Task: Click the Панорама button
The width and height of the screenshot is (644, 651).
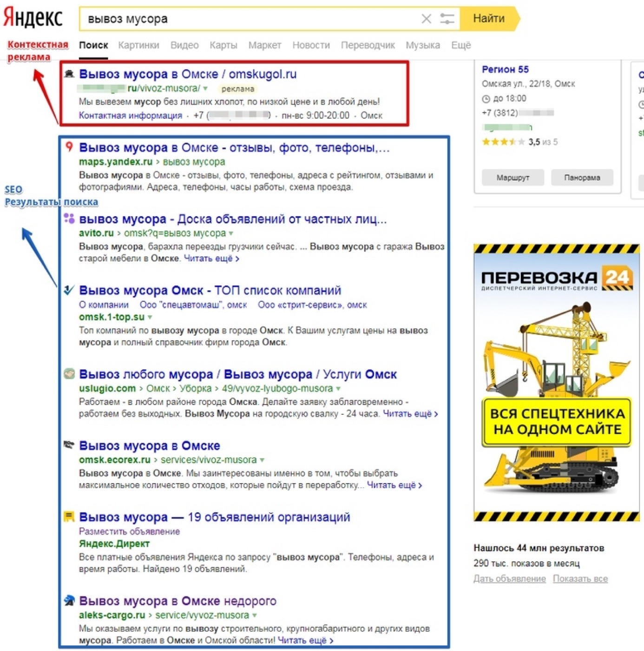Action: (582, 178)
